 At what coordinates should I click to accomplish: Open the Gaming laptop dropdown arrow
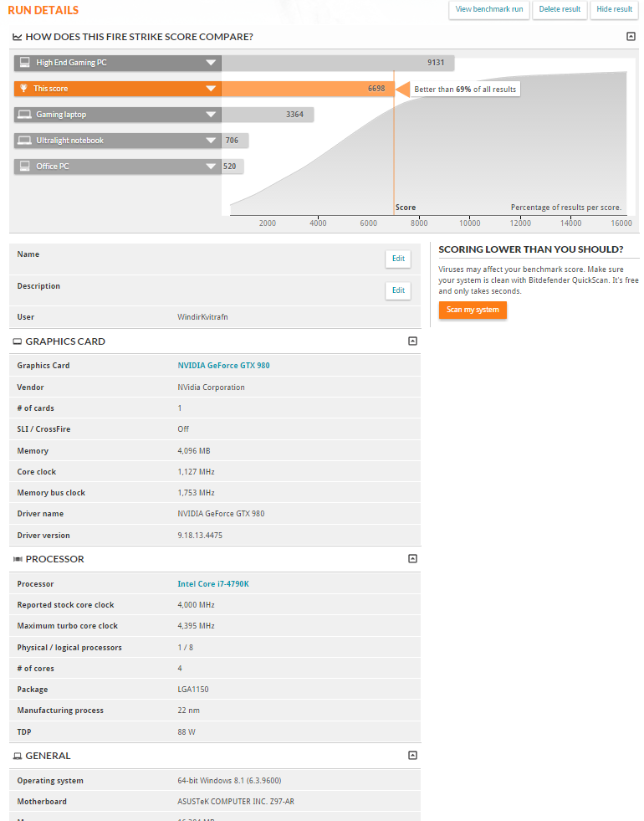(211, 114)
